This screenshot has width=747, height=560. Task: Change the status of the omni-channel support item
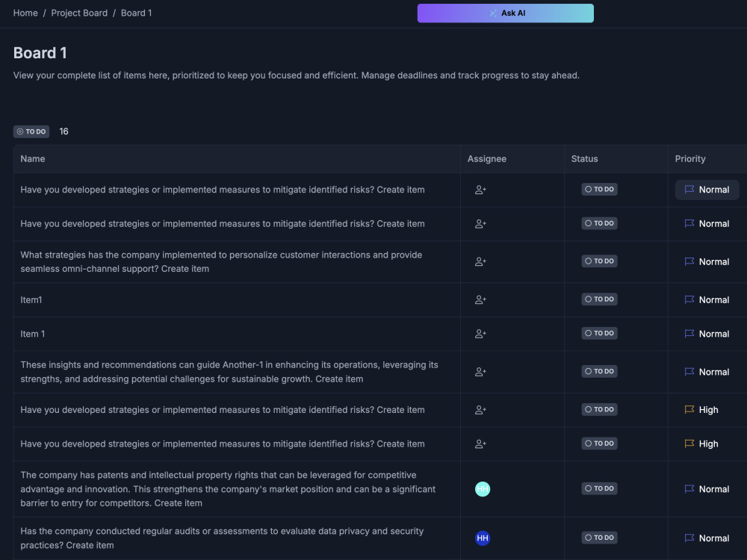[x=599, y=261]
